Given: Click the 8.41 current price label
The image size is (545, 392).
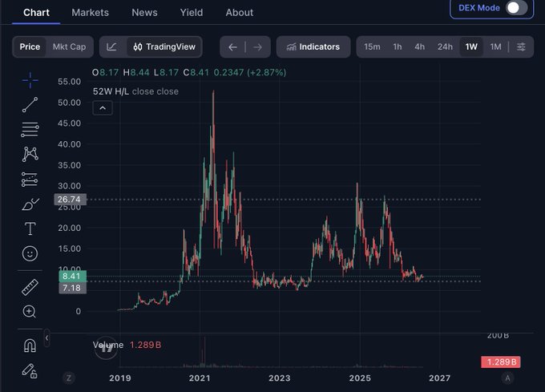Looking at the screenshot, I should pos(72,276).
